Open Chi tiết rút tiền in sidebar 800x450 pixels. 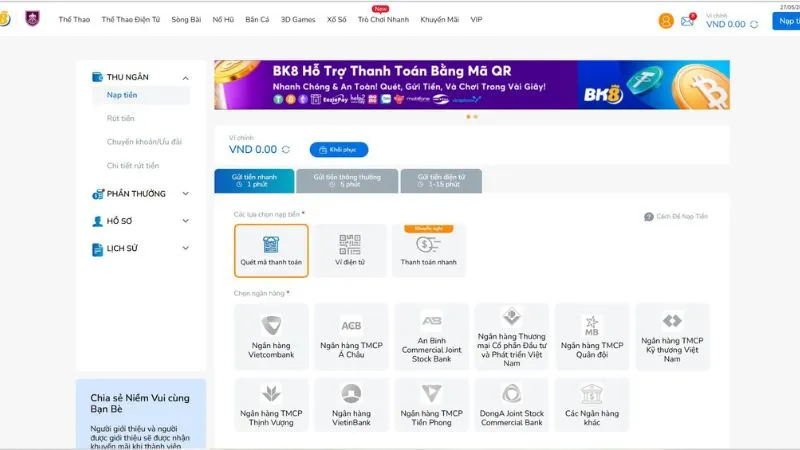click(133, 166)
